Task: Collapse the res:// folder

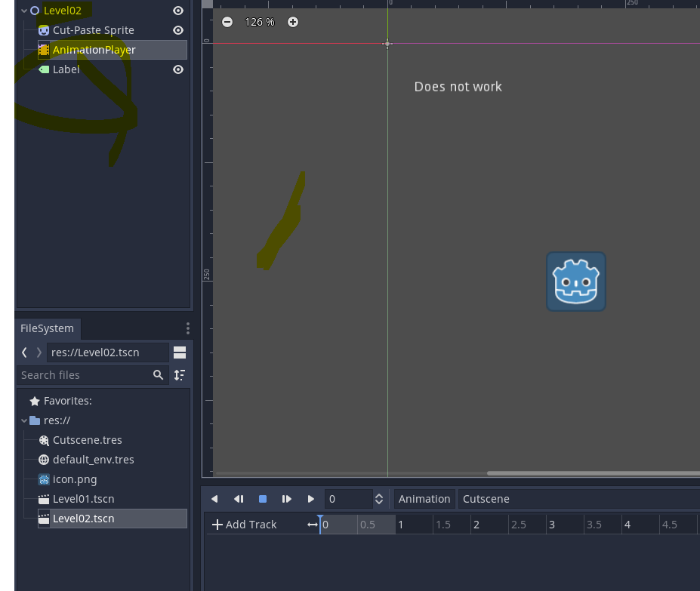Action: 23,420
